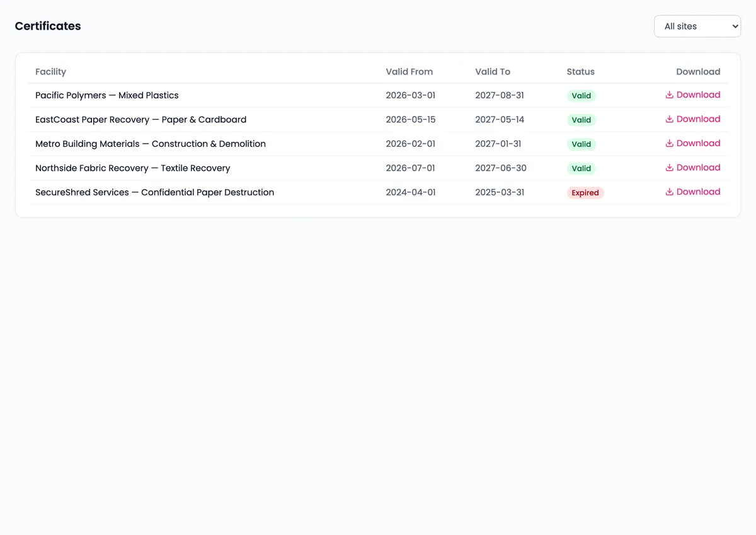Click valid-from date 2026-03-01
756x535 pixels.
411,95
